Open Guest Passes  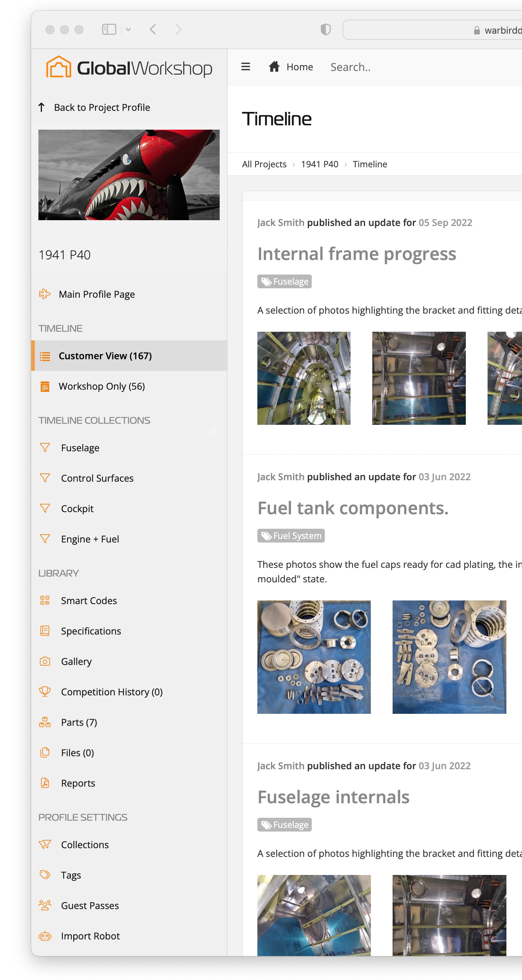[90, 906]
